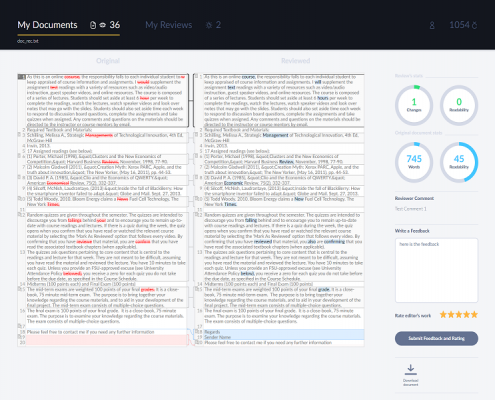Click the red deleted line in Original pane
The width and height of the screenshot is (495, 400).
click(107, 340)
